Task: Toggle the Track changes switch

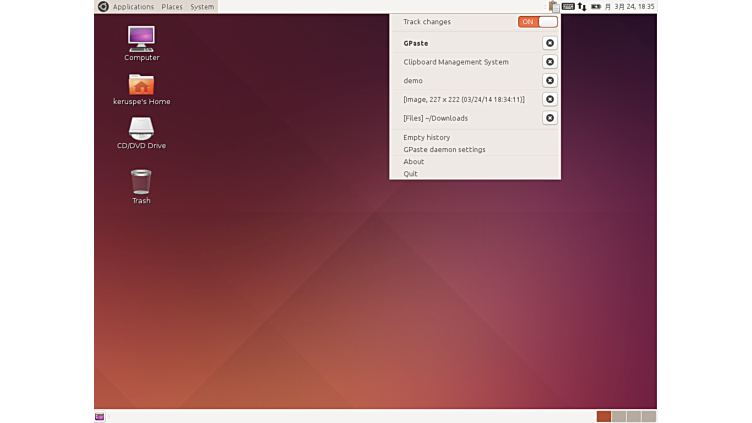Action: [537, 22]
